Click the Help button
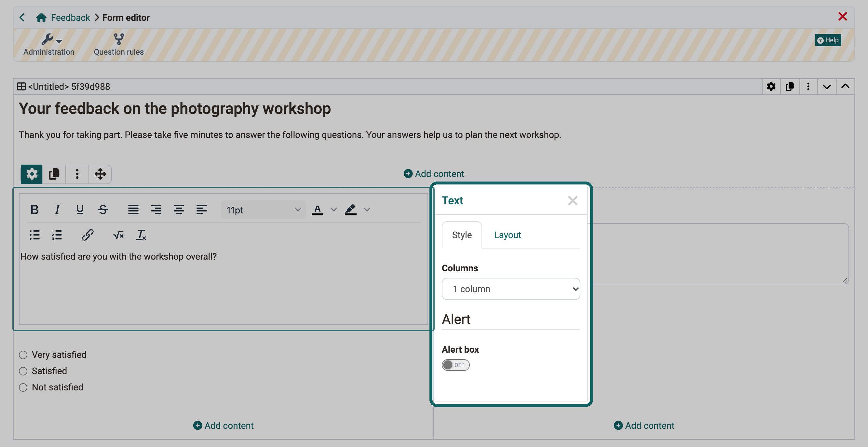This screenshot has height=447, width=868. (828, 40)
